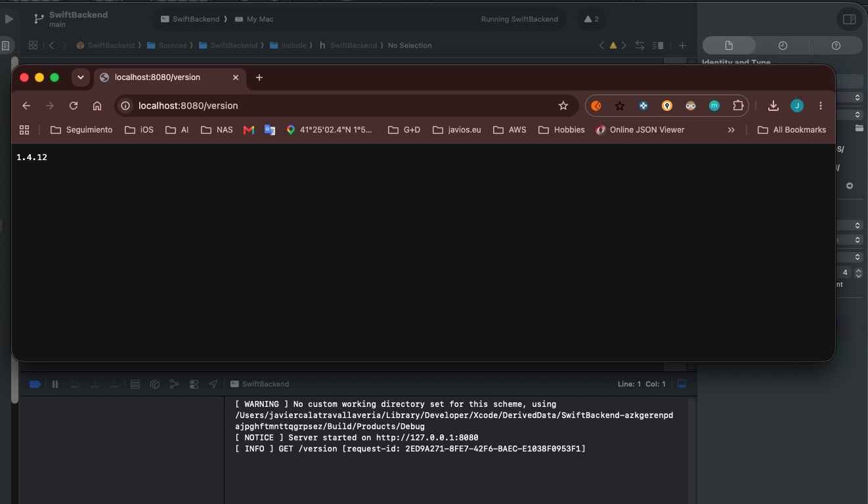The height and width of the screenshot is (504, 868).
Task: Reload the localhost:8080/version page
Action: 74,106
